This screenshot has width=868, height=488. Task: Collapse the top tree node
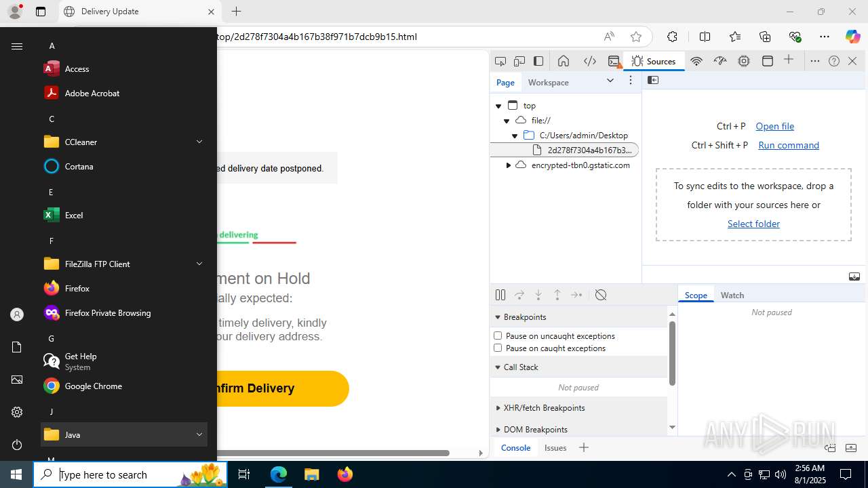pyautogui.click(x=498, y=106)
